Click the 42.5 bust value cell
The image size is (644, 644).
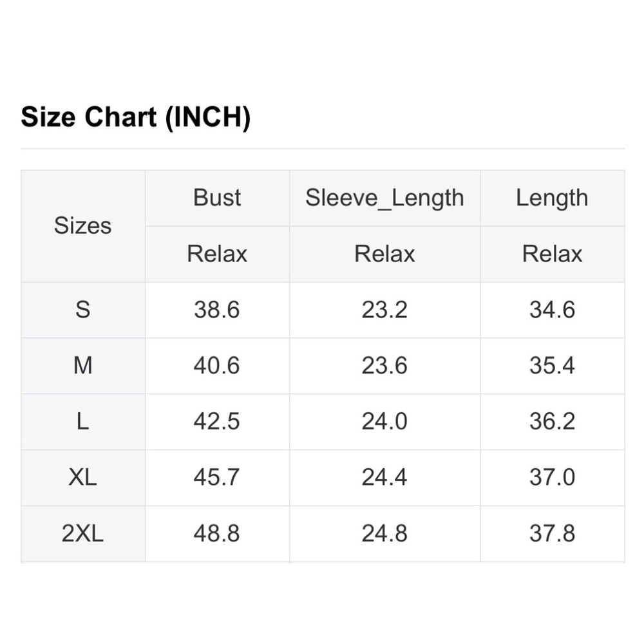point(217,422)
